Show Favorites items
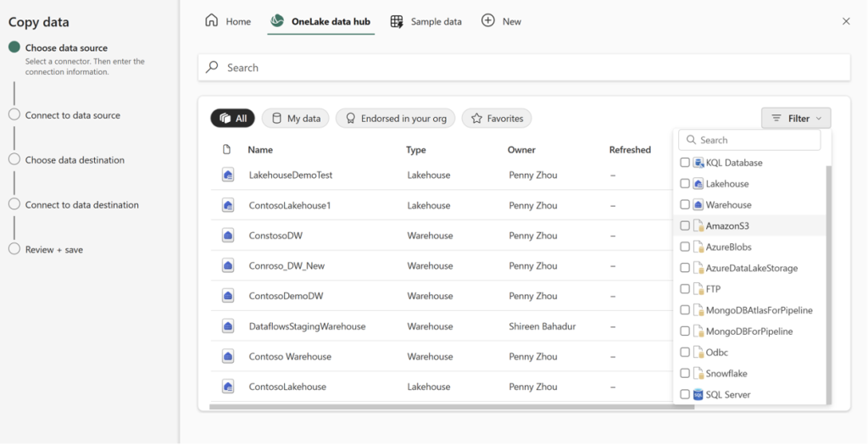 497,119
